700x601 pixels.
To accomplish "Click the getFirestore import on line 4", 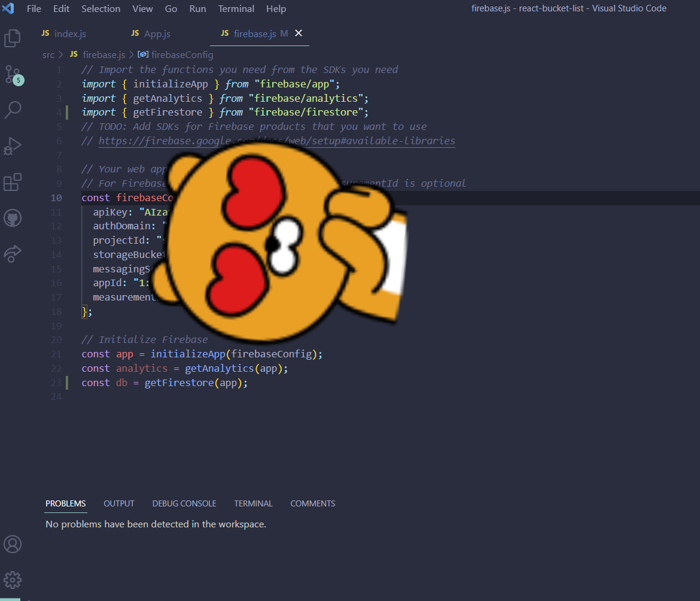I will point(168,112).
